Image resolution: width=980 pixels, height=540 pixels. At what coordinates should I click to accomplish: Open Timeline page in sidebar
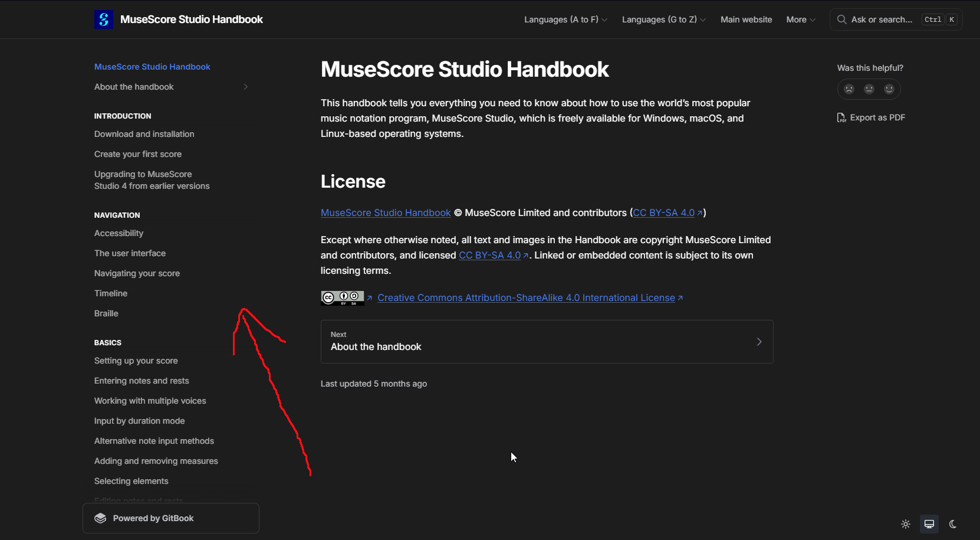tap(111, 293)
